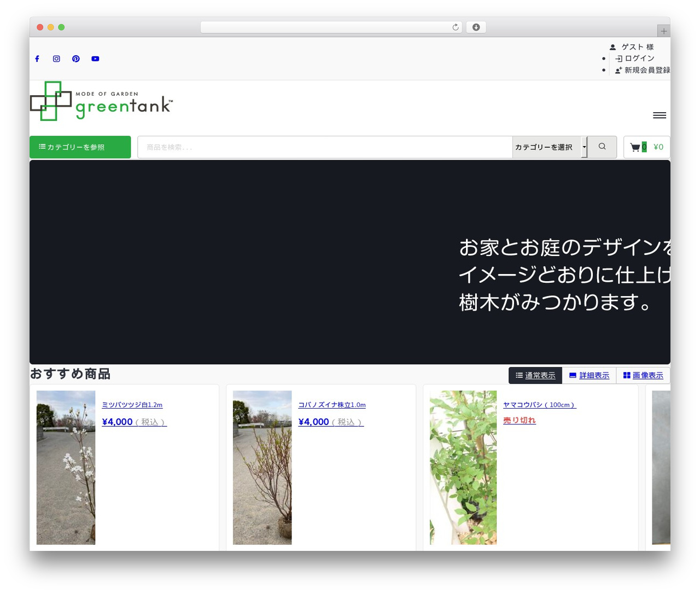This screenshot has height=593, width=700.
Task: Click the ミツバツツジ product thumbnail
Action: (x=66, y=467)
